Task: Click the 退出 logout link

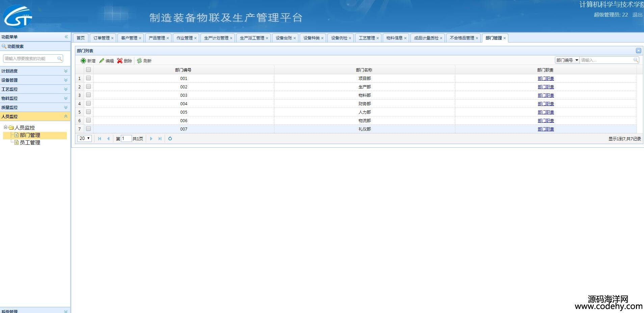Action: [637, 15]
